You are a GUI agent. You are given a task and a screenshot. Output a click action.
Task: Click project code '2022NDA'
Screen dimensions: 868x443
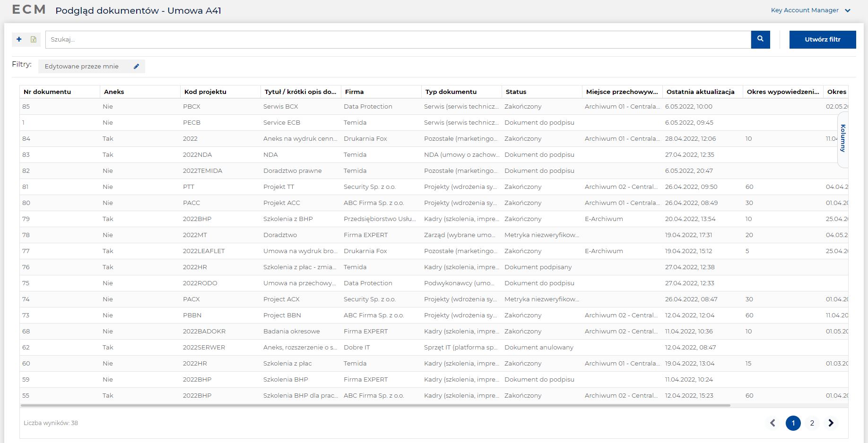(x=197, y=154)
